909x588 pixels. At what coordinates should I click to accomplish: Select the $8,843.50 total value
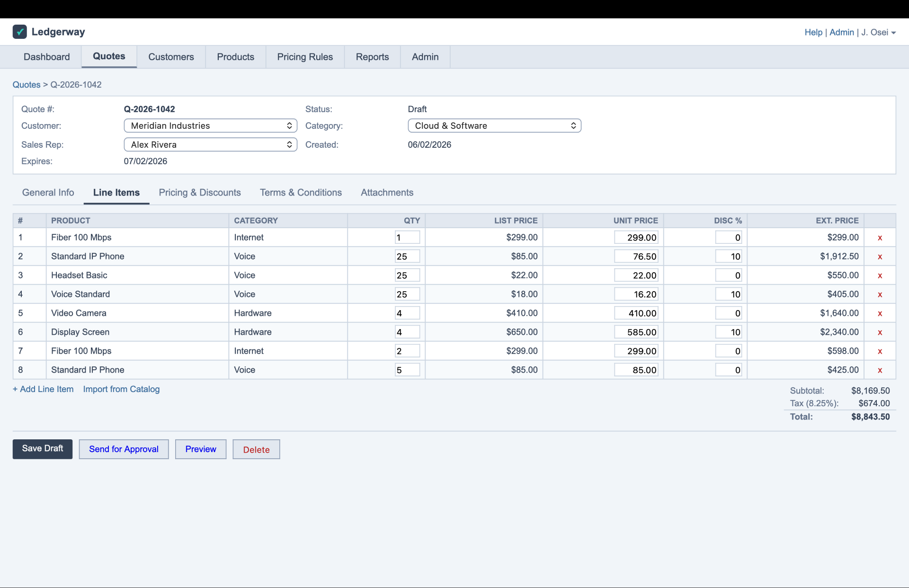(870, 417)
